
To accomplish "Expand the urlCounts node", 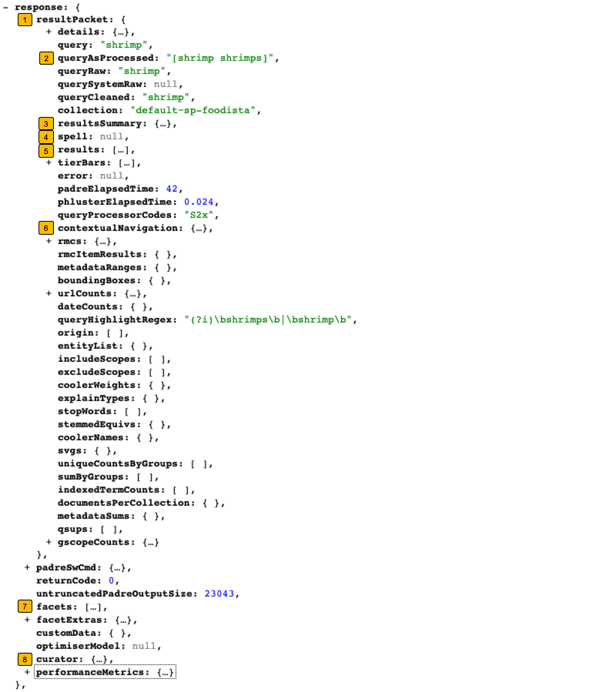I will click(x=49, y=293).
